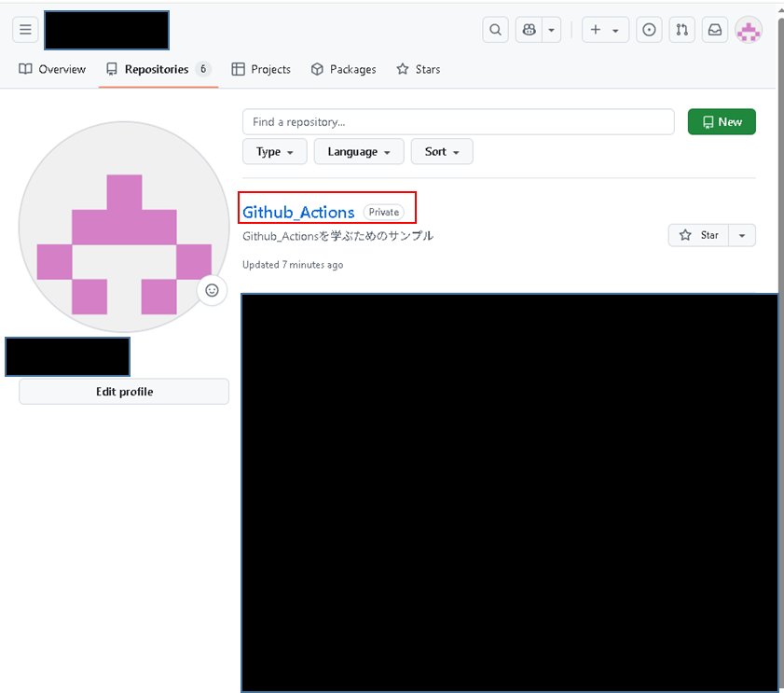Open the notifications inbox icon
784x693 pixels.
click(715, 30)
